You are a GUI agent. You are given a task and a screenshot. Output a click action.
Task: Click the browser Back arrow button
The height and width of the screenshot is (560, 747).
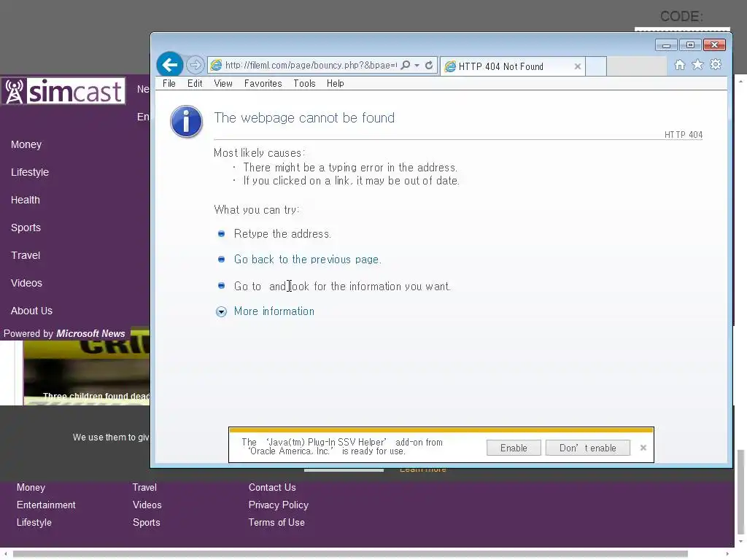169,65
